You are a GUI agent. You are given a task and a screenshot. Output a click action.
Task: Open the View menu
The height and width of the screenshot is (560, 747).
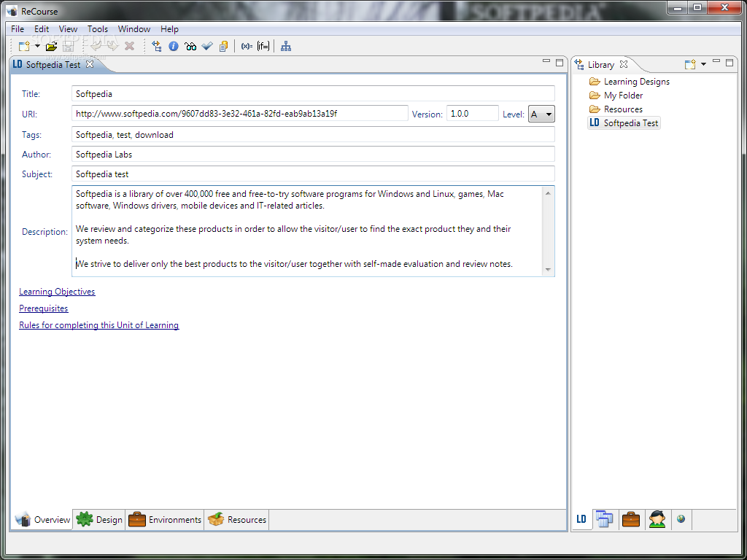[68, 29]
